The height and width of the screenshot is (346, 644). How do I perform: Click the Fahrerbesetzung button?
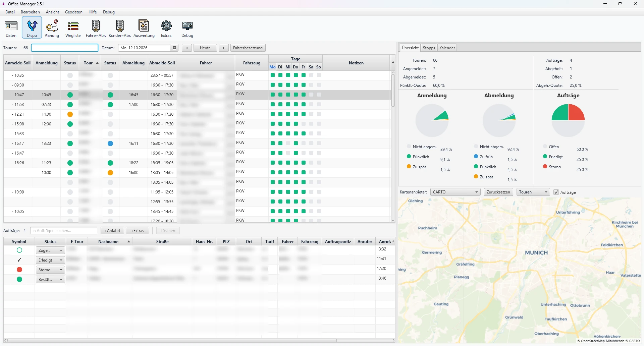248,48
